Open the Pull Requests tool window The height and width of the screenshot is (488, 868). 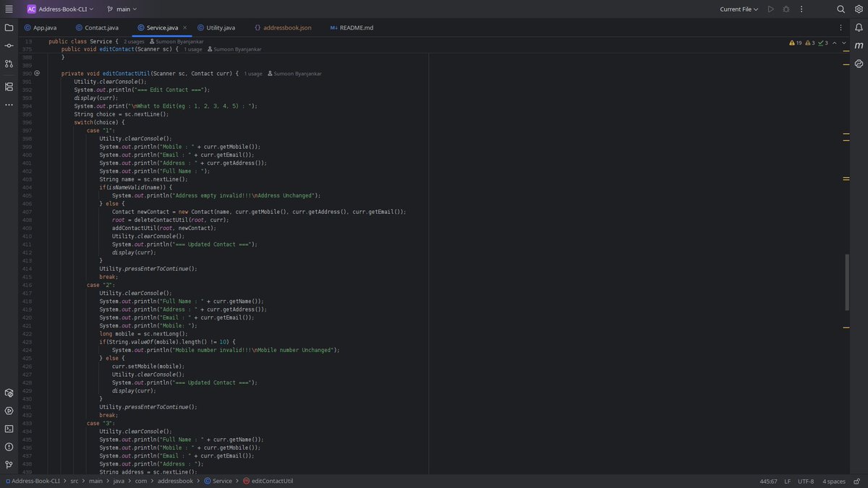9,64
